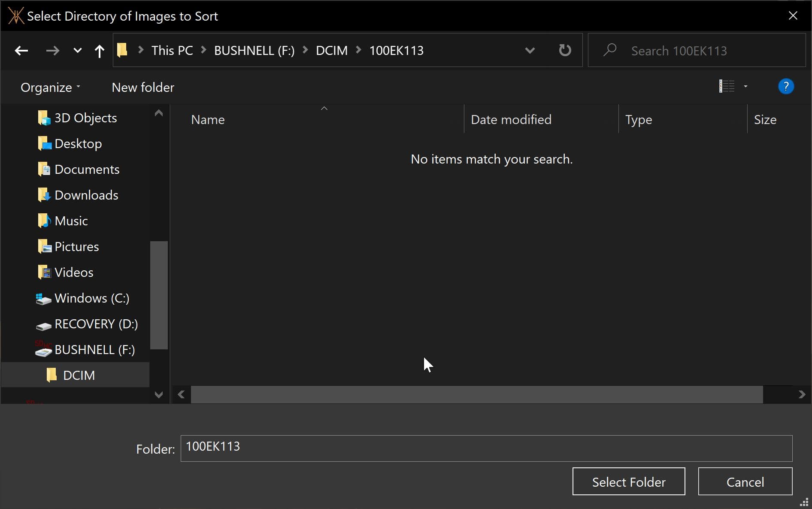Screen dimensions: 812x509
Task: Open Documents in the navigation pane
Action: (87, 169)
